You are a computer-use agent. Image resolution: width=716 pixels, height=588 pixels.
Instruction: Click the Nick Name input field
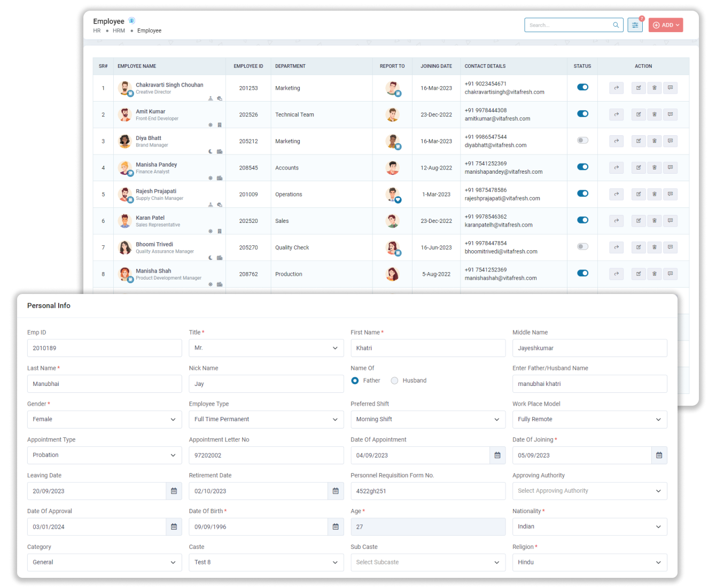click(266, 384)
